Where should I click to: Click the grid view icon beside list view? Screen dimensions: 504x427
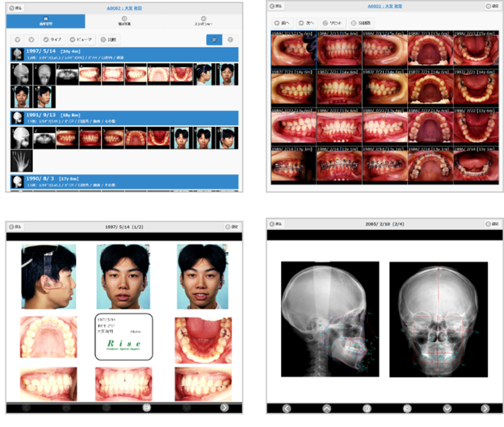pyautogui.click(x=231, y=40)
